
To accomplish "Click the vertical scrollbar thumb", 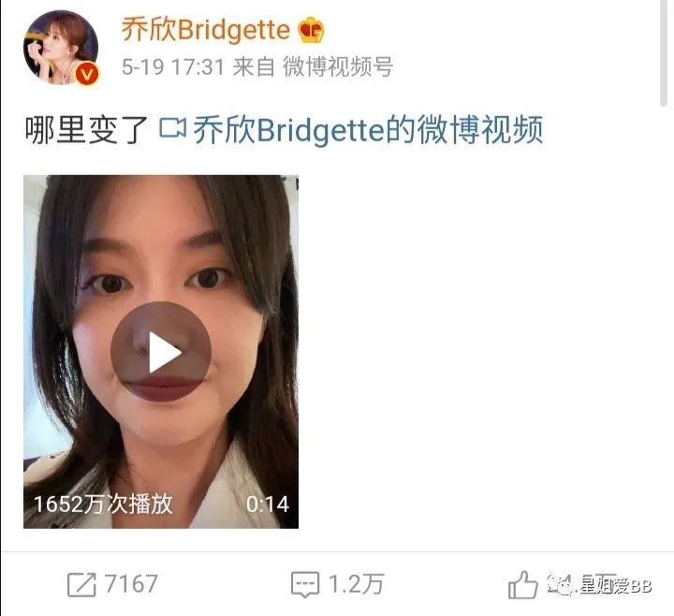I will pos(664,51).
